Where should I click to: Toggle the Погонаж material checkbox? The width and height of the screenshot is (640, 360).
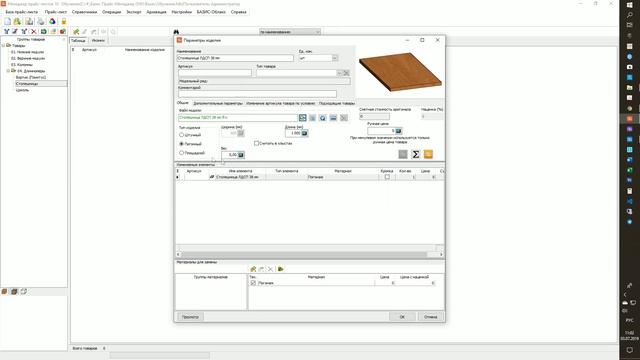coord(253,282)
